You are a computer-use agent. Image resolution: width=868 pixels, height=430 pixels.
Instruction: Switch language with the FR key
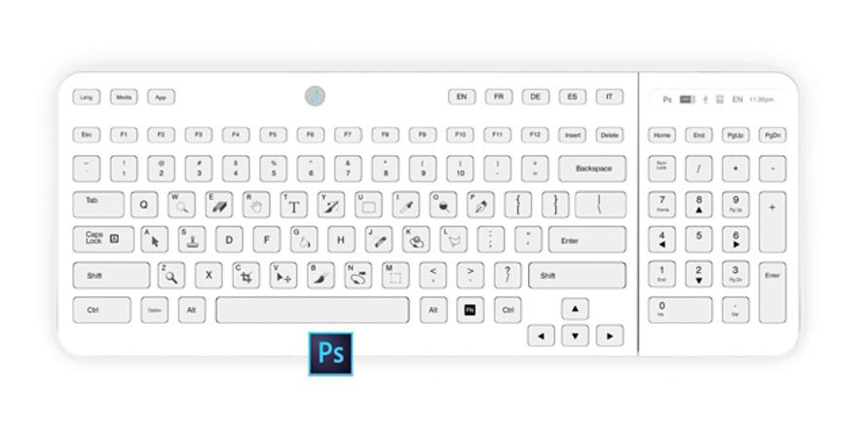tap(499, 97)
